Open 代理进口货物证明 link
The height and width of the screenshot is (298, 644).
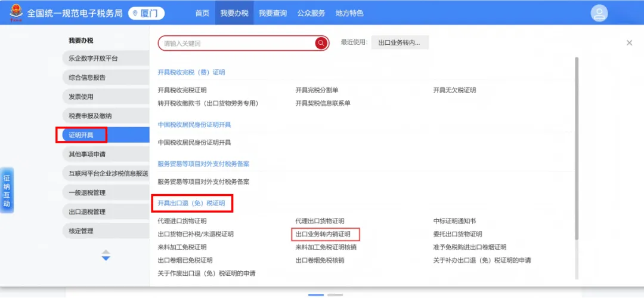182,221
